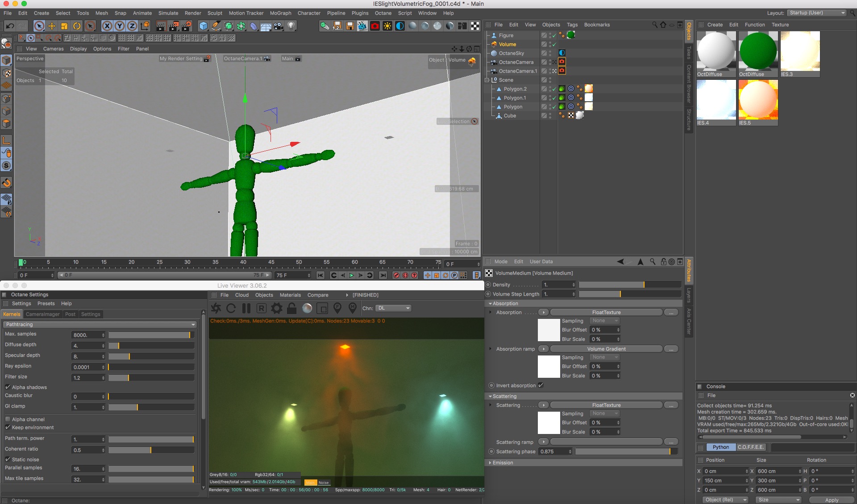Pause render in Live Viewer
The height and width of the screenshot is (504, 857).
click(246, 308)
